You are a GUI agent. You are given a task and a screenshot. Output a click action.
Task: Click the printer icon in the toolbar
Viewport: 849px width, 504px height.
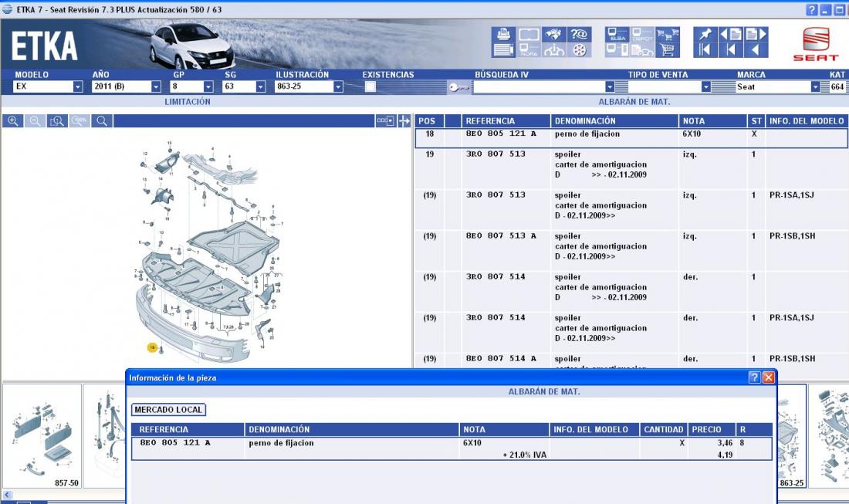(503, 35)
